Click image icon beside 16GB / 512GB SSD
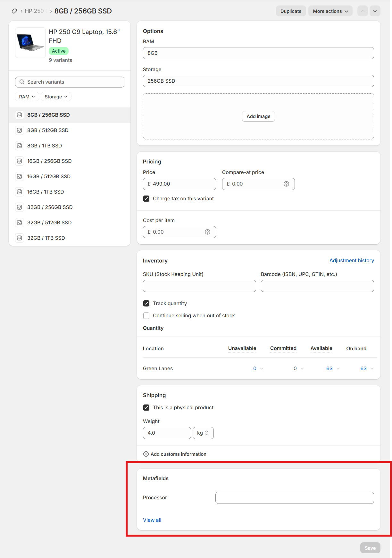Image resolution: width=392 pixels, height=558 pixels. [x=20, y=177]
